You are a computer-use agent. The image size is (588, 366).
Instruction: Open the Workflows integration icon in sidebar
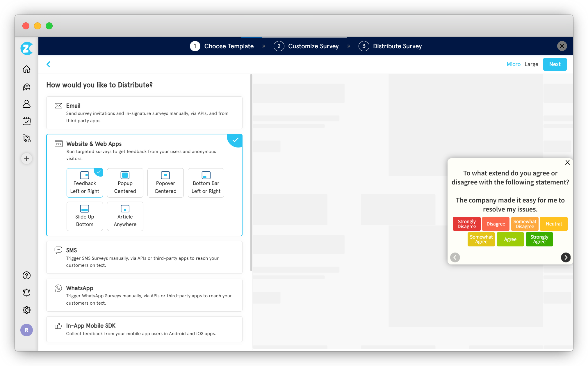pyautogui.click(x=26, y=138)
